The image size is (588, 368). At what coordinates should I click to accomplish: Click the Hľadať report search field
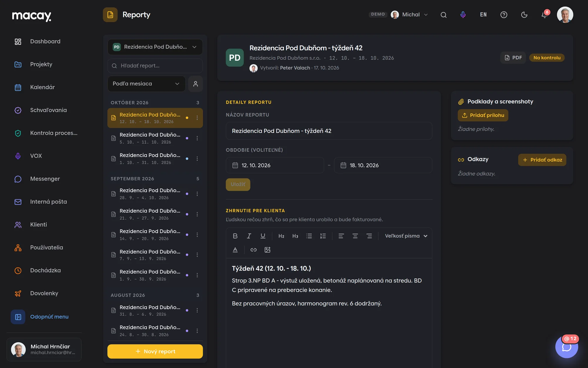pyautogui.click(x=155, y=66)
